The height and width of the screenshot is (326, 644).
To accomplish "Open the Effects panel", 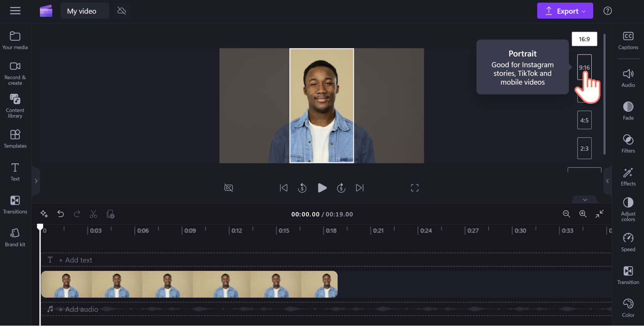I will coord(628,177).
